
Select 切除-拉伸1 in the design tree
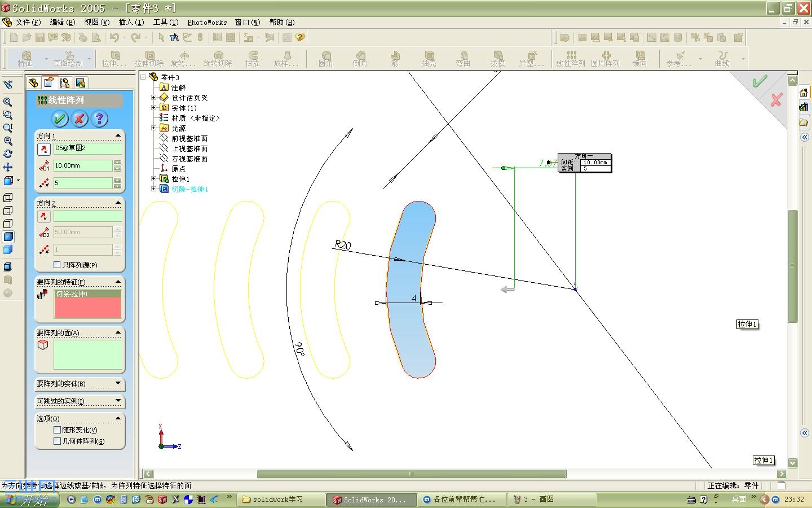(x=190, y=189)
